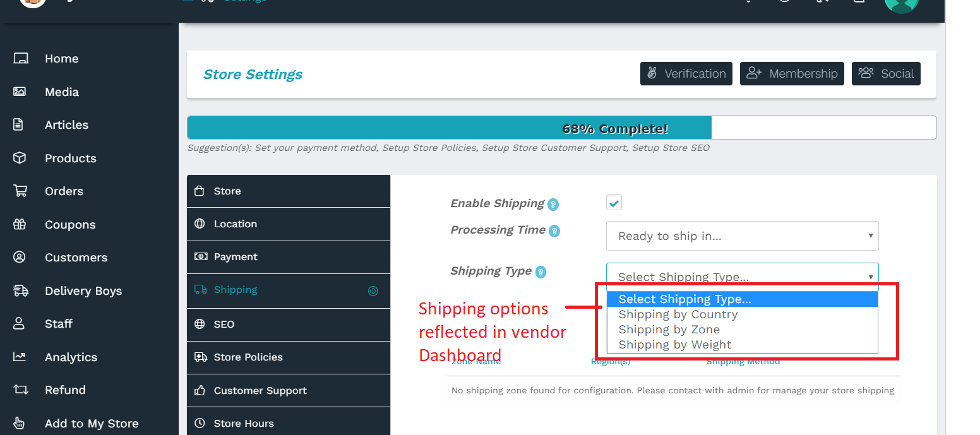This screenshot has height=435, width=980.
Task: Collapse the Shipping Type dropdown field
Action: click(742, 277)
